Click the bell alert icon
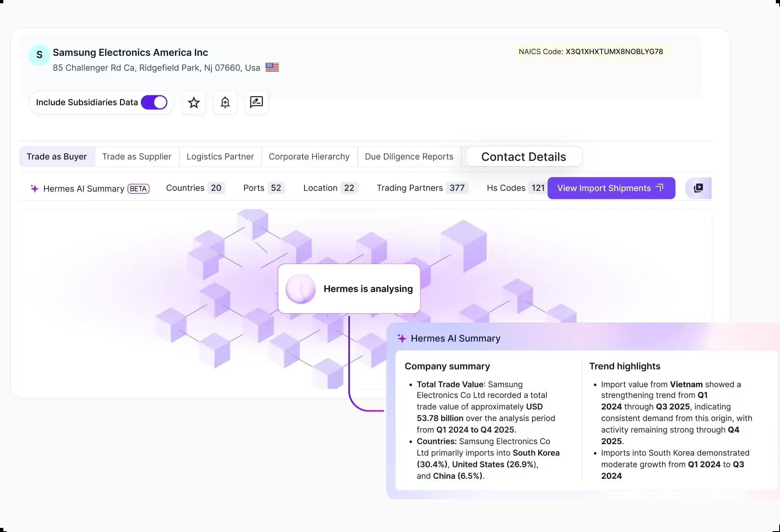The height and width of the screenshot is (532, 780). point(225,102)
